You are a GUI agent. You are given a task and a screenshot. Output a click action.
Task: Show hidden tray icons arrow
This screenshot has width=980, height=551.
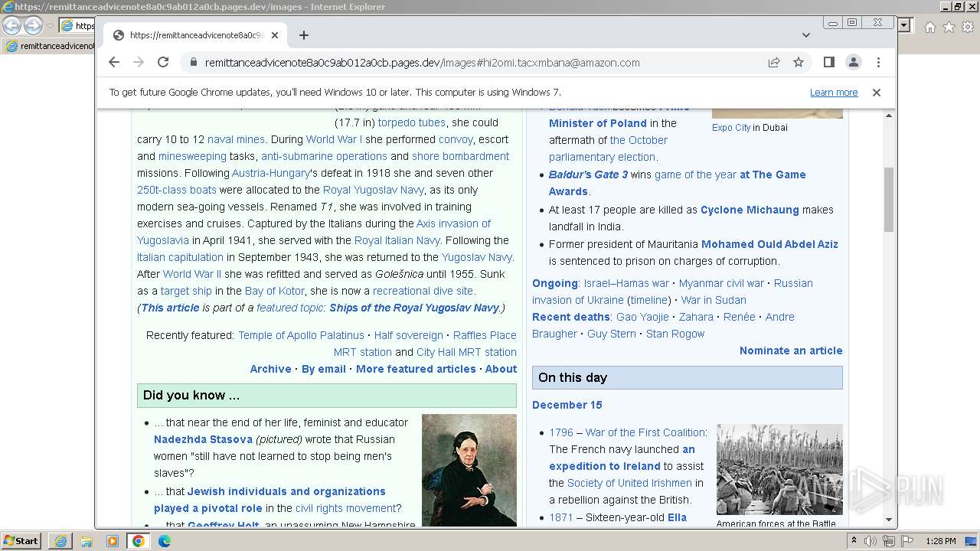pyautogui.click(x=854, y=541)
